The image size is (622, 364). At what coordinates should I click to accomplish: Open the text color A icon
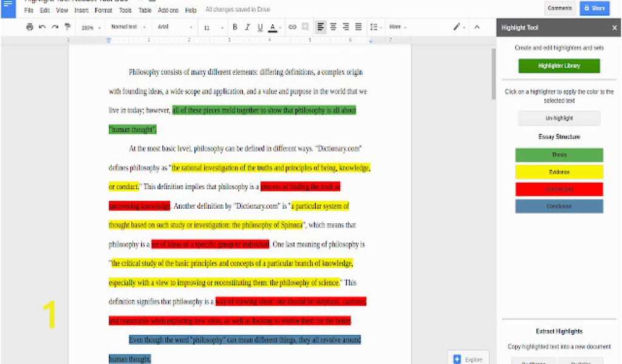click(x=273, y=27)
